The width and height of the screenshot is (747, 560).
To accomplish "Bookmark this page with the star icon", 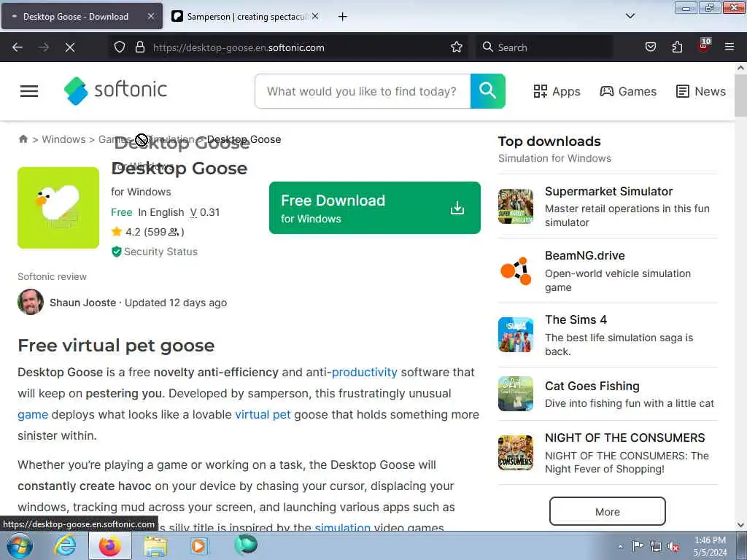I will [457, 47].
